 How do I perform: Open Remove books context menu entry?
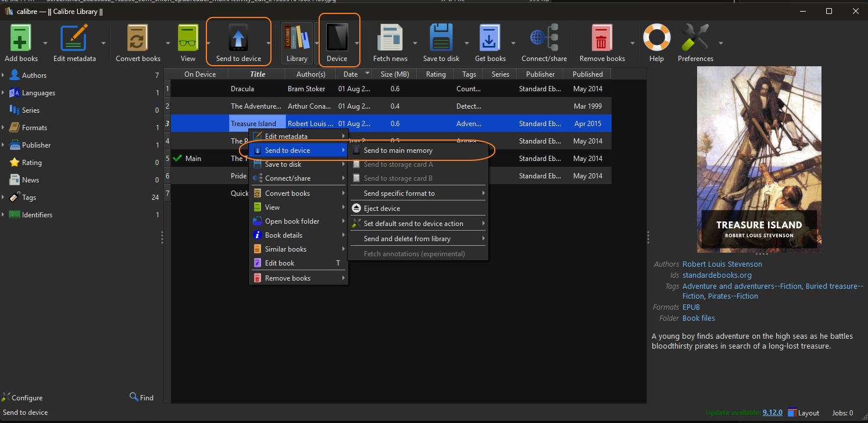click(x=298, y=278)
